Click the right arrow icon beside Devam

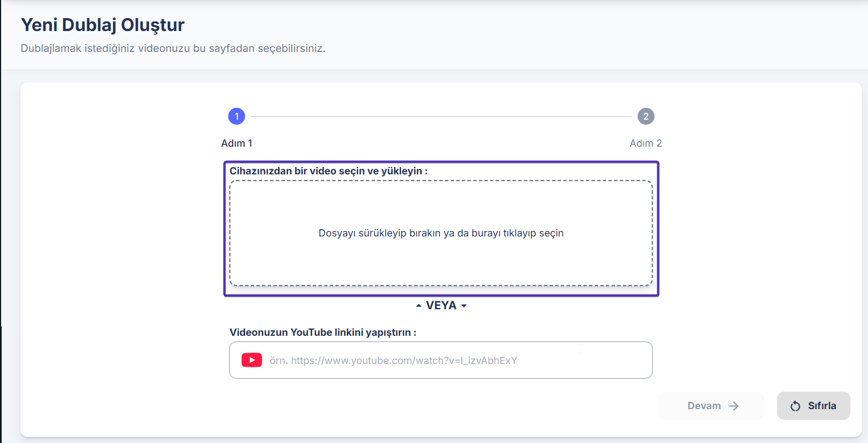point(734,406)
